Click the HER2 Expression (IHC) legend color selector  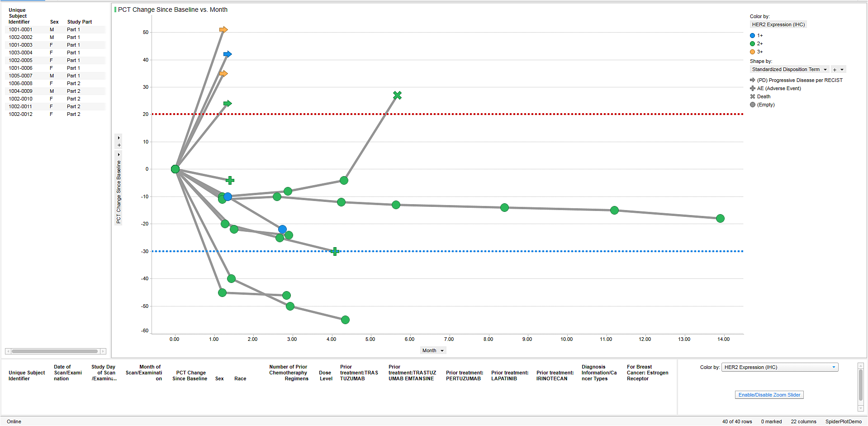click(778, 25)
